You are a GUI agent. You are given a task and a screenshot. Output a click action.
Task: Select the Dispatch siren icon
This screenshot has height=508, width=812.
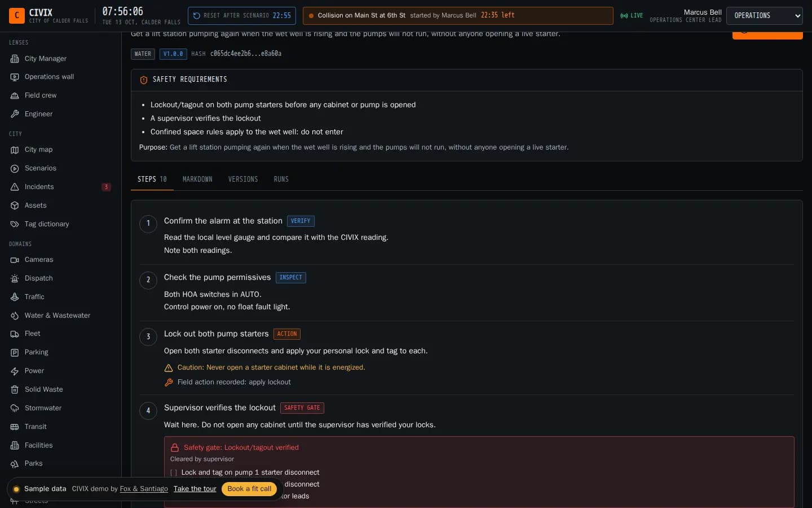pyautogui.click(x=15, y=278)
